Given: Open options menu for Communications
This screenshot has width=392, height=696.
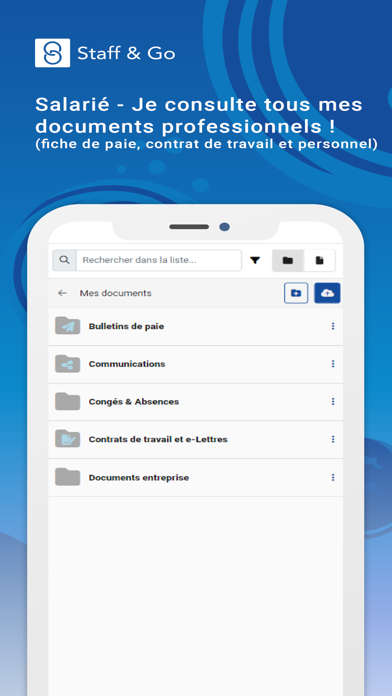Looking at the screenshot, I should point(333,364).
